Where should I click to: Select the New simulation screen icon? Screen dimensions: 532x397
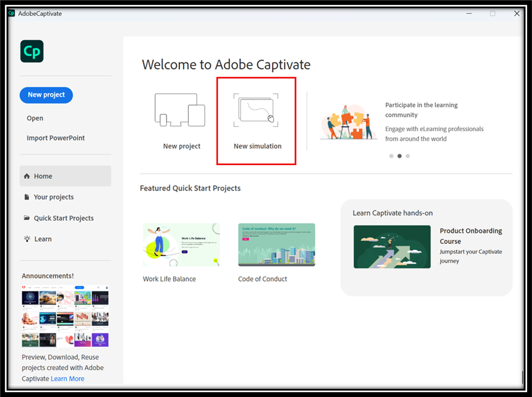tap(256, 110)
